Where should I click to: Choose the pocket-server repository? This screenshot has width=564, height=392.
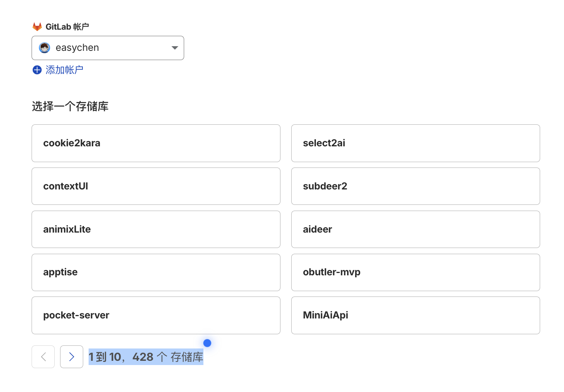point(156,315)
